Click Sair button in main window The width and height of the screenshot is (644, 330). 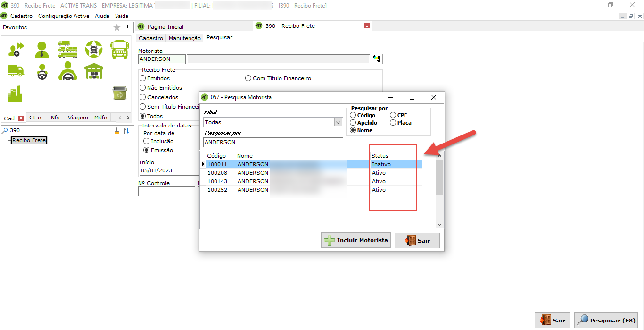pyautogui.click(x=553, y=320)
